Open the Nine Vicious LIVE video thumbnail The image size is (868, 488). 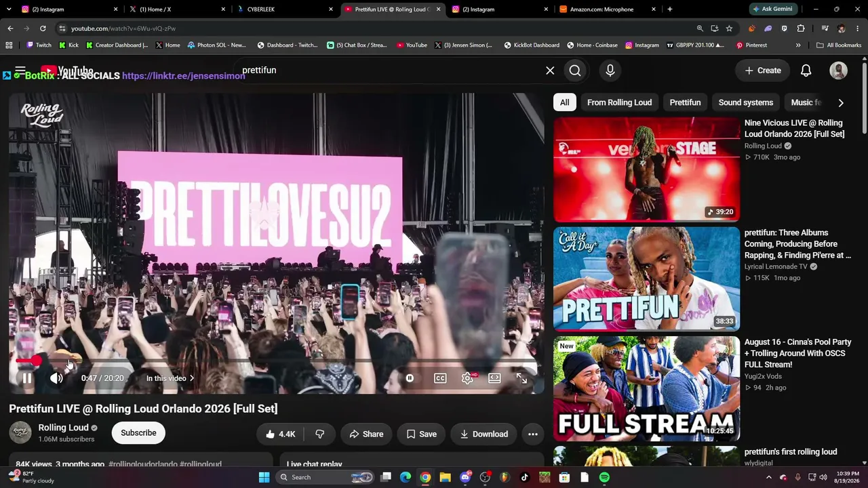[x=647, y=169]
